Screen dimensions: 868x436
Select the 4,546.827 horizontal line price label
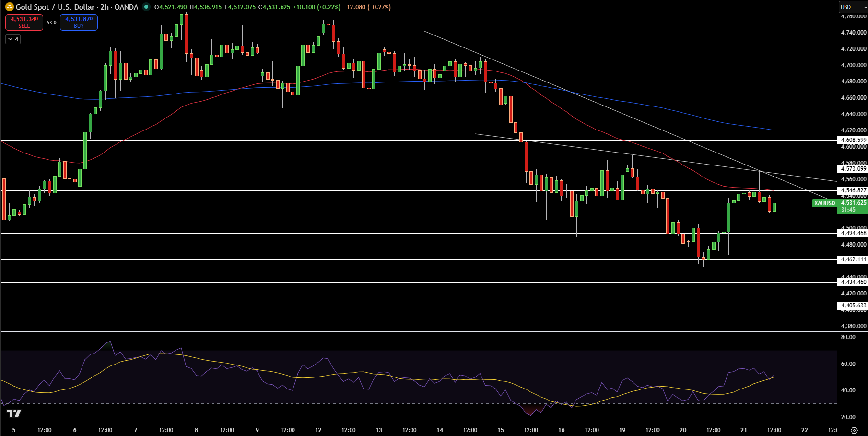click(853, 190)
